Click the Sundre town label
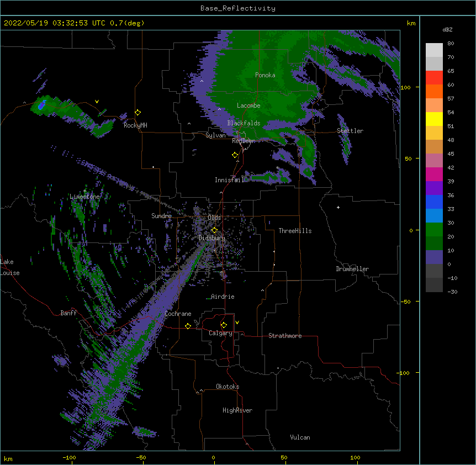The image size is (476, 465). [x=161, y=216]
